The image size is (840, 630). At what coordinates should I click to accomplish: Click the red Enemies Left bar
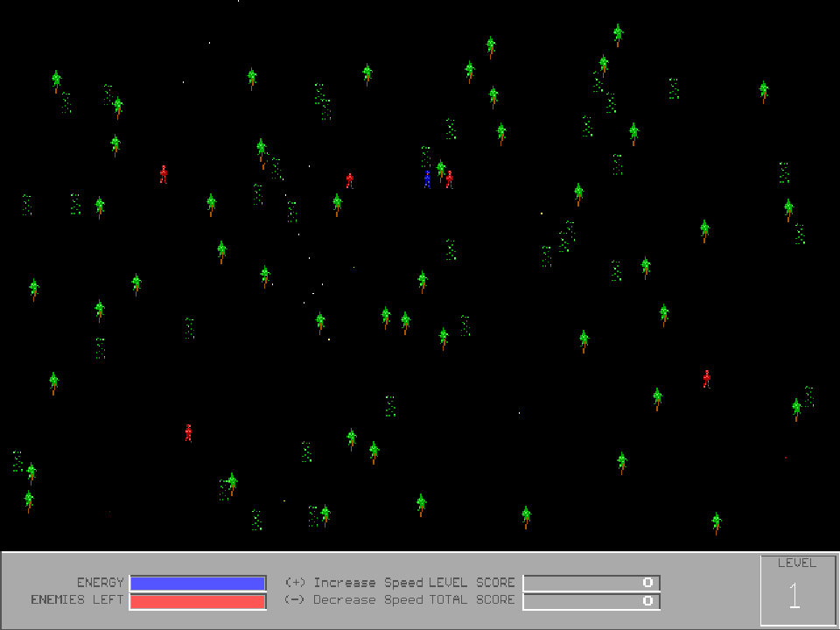pyautogui.click(x=198, y=601)
